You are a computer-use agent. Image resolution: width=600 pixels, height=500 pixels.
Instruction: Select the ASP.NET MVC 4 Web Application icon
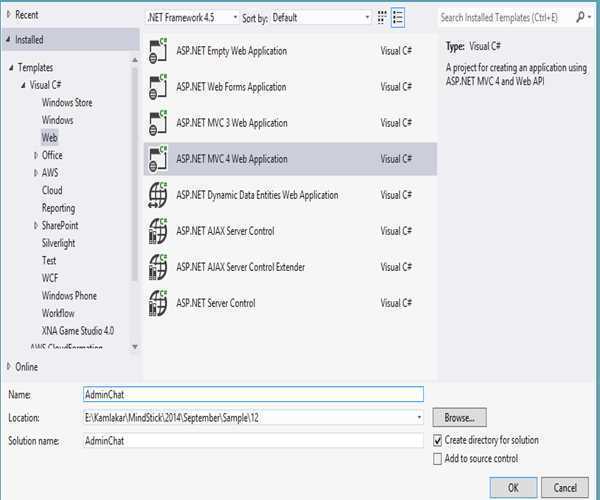[x=157, y=159]
